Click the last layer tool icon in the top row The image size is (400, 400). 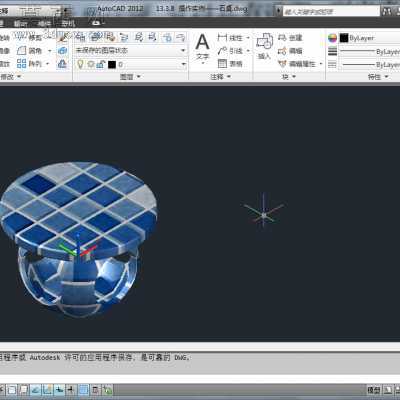tap(180, 37)
